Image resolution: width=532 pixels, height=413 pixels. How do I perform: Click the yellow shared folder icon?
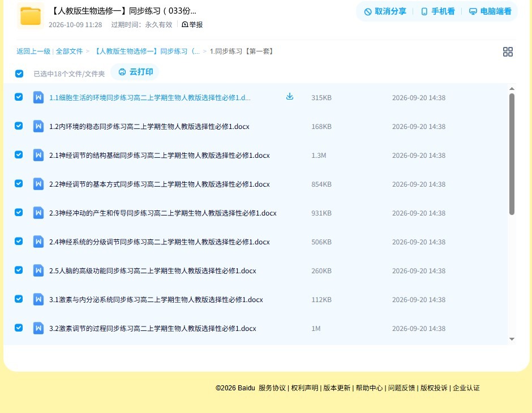(x=31, y=16)
